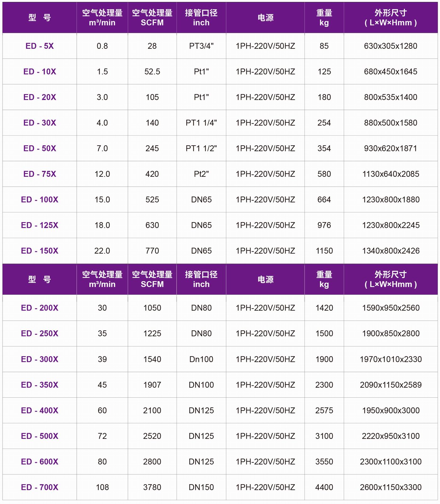Click the ED - 75X model label
This screenshot has height=504, width=440.
click(x=40, y=174)
